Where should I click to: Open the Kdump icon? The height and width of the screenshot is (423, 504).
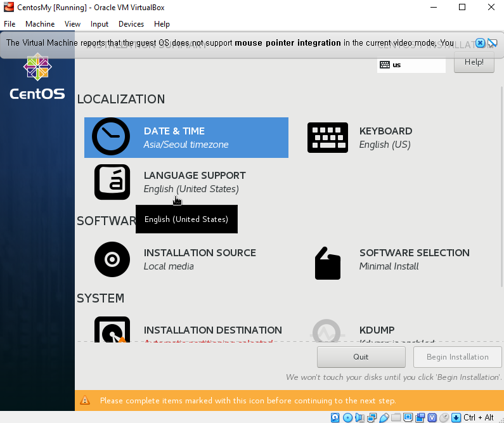(327, 330)
